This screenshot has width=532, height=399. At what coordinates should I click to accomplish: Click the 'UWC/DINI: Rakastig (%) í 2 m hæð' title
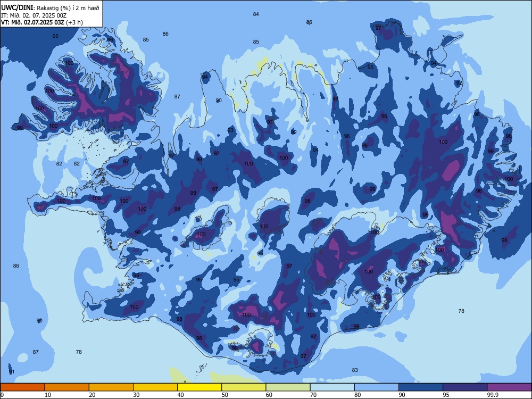click(50, 7)
